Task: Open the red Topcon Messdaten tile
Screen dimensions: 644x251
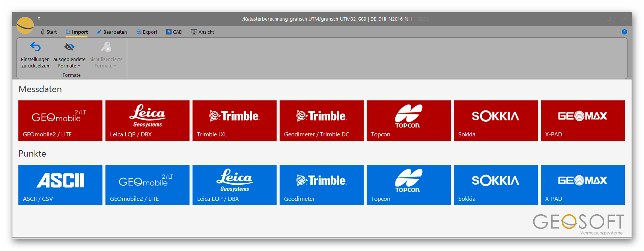Action: (408, 121)
